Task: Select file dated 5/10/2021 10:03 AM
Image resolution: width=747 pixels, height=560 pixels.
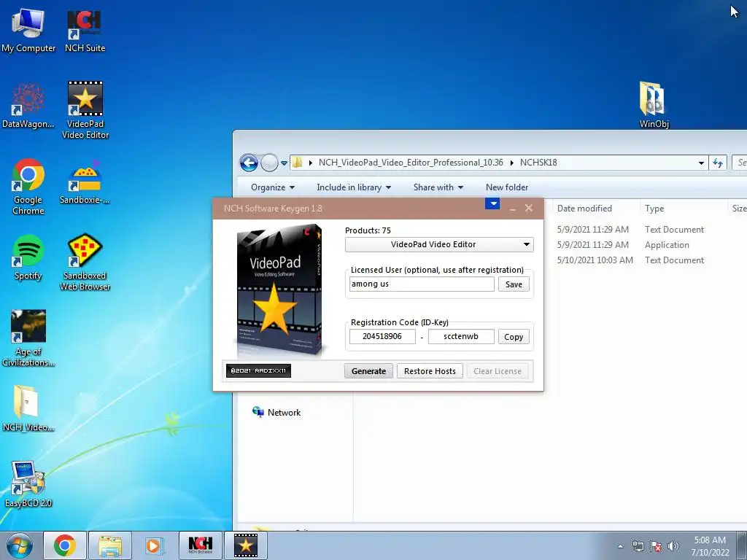Action: click(x=646, y=260)
